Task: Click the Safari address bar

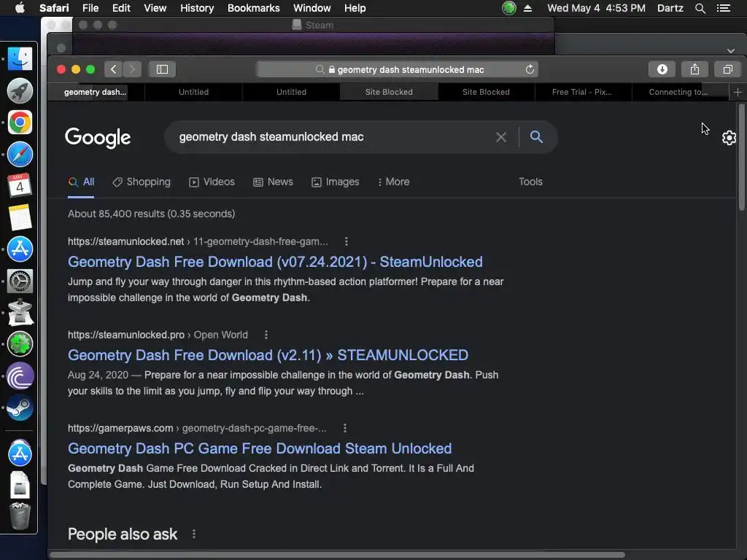Action: click(x=398, y=69)
